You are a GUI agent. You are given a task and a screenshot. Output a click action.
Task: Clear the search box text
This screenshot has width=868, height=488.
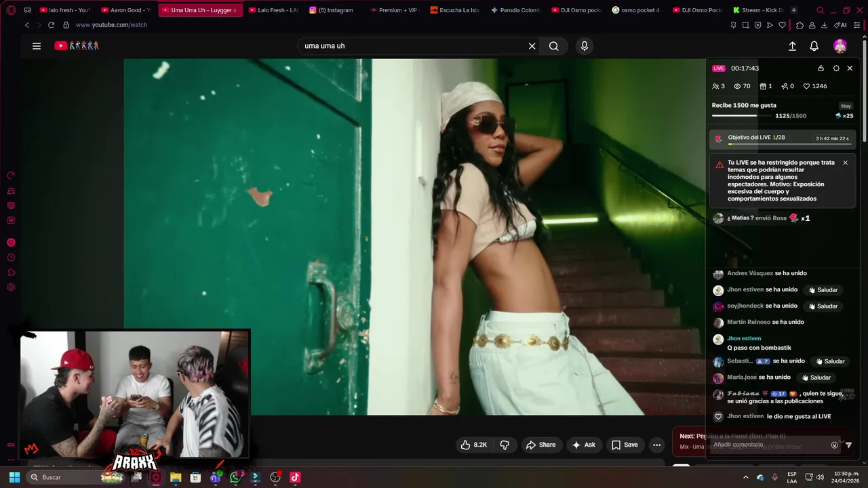tap(532, 46)
